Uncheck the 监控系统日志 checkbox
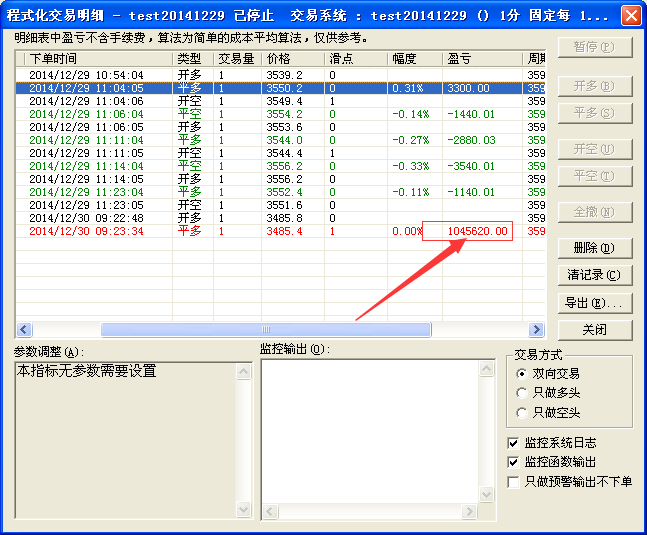The image size is (647, 535). point(514,443)
